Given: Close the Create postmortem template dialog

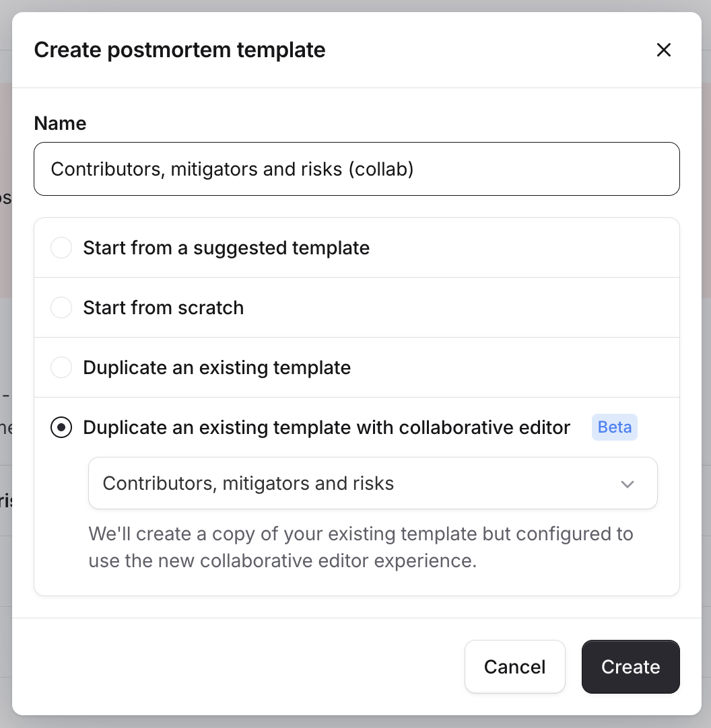Looking at the screenshot, I should 664,50.
